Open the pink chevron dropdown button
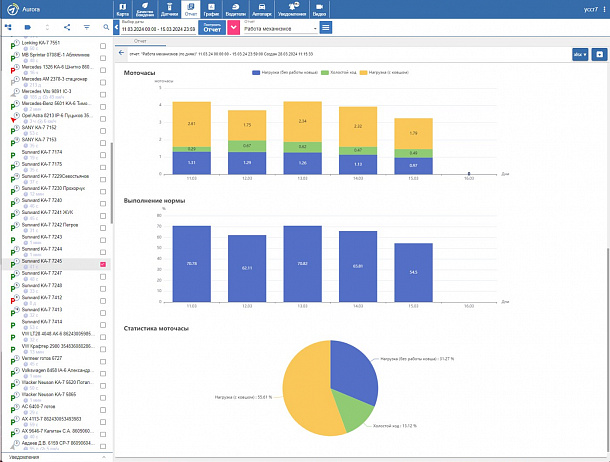This screenshot has width=610, height=462. (x=233, y=28)
